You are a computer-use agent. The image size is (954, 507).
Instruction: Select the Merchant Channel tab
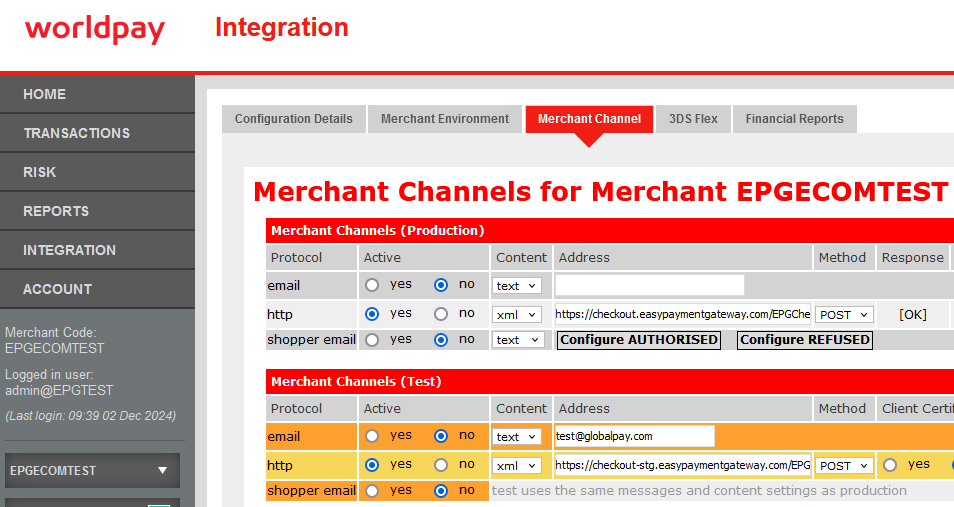pos(589,119)
